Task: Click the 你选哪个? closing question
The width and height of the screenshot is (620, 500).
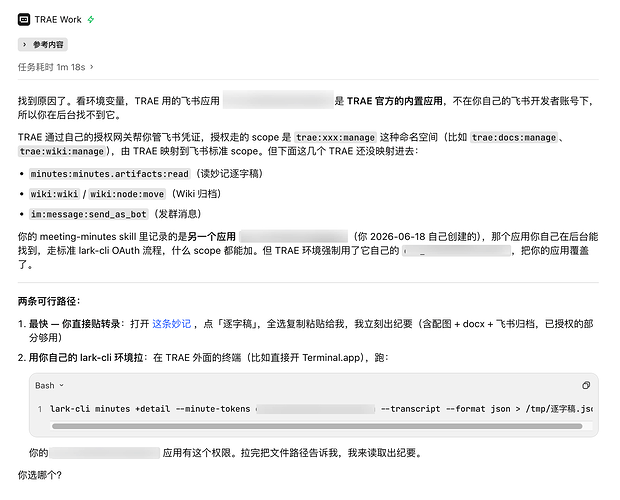Action: coord(40,475)
